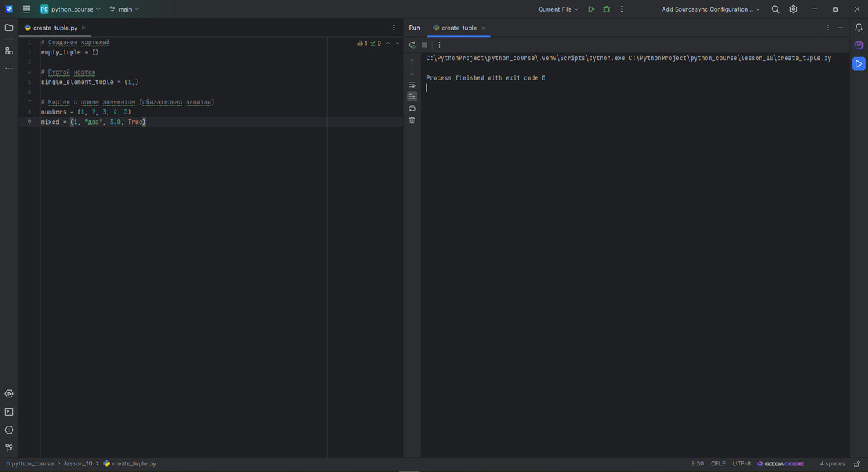
Task: Stop the running process
Action: [425, 45]
